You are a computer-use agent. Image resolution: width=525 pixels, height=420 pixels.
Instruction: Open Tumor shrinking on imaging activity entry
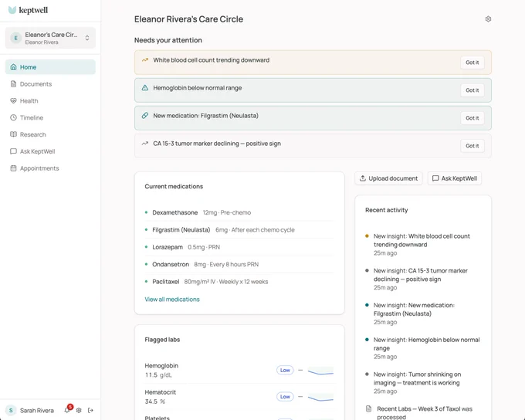pos(422,382)
